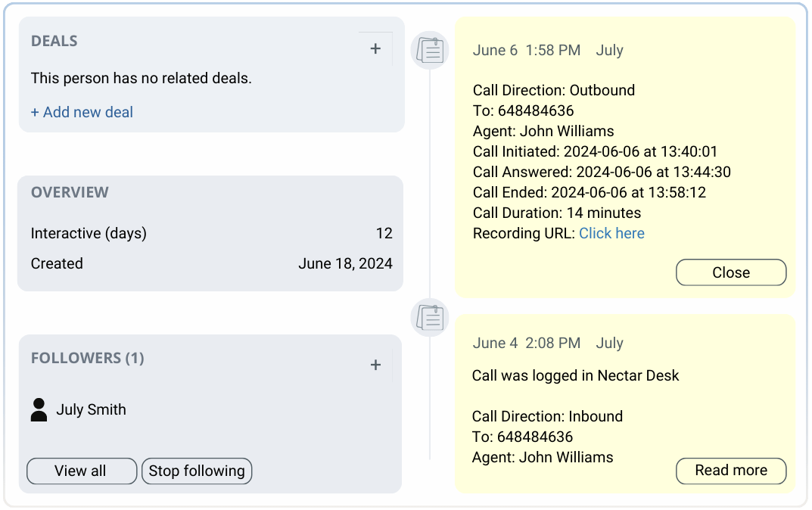Screen dimensions: 812x510
Task: Click the Interactive (days) row value 12
Action: 384,234
